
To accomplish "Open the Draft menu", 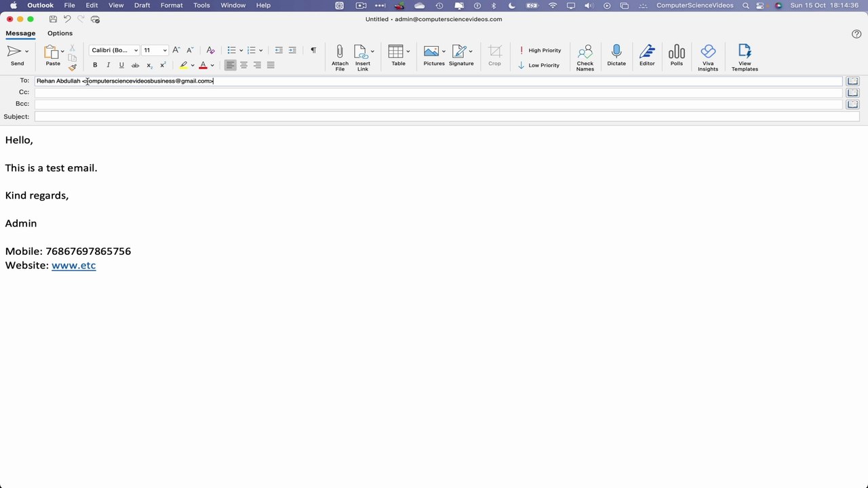I will [x=142, y=5].
